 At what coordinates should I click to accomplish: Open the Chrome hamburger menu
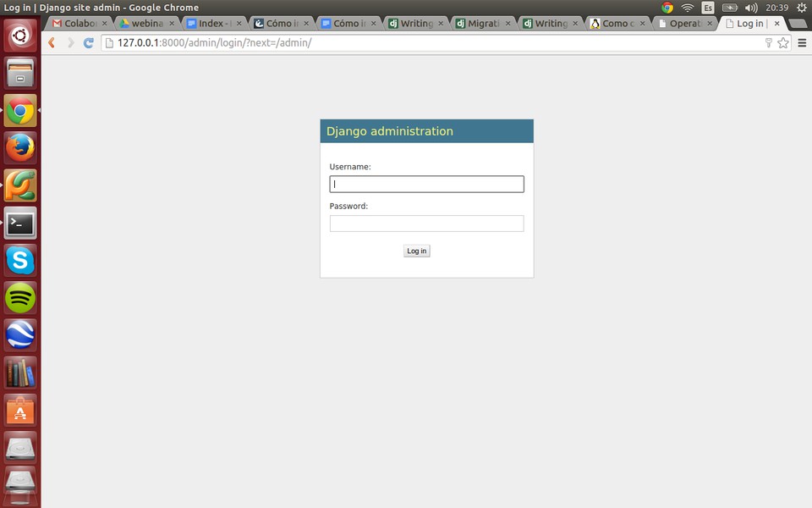coord(802,43)
